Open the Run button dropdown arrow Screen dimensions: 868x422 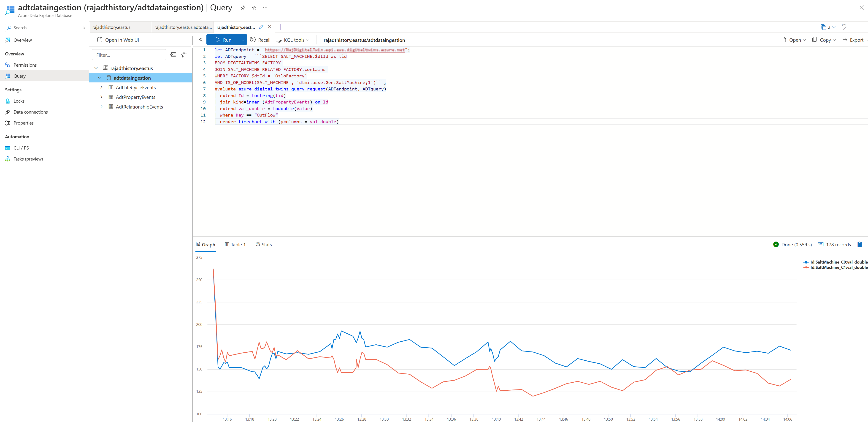(x=243, y=40)
